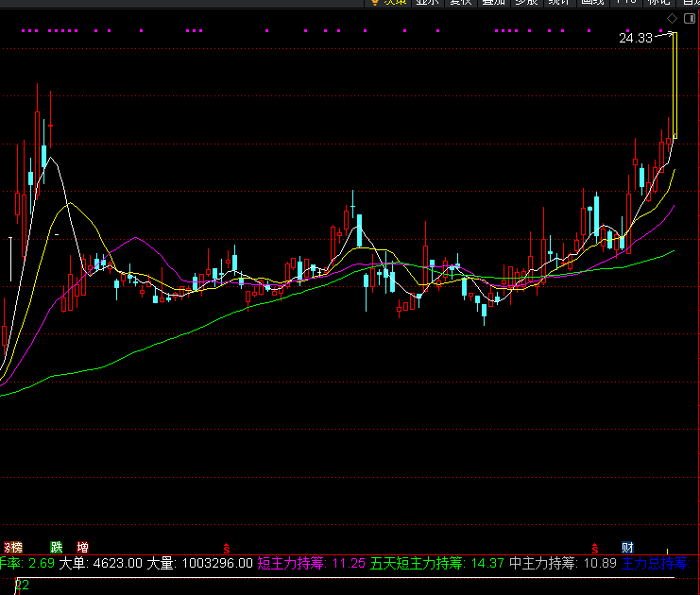
Task: Click the 24.33 high price label
Action: tap(635, 38)
